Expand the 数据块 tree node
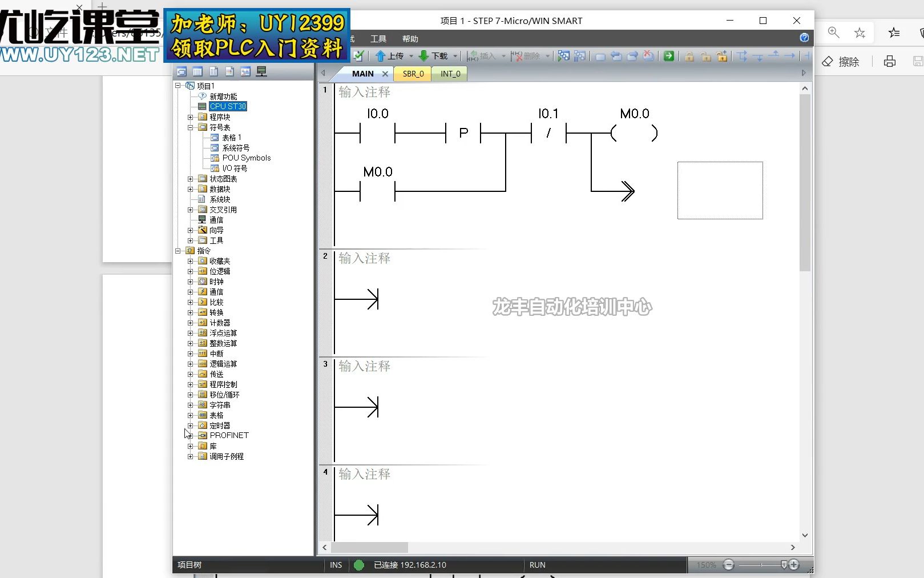Image resolution: width=924 pixels, height=578 pixels. point(191,189)
